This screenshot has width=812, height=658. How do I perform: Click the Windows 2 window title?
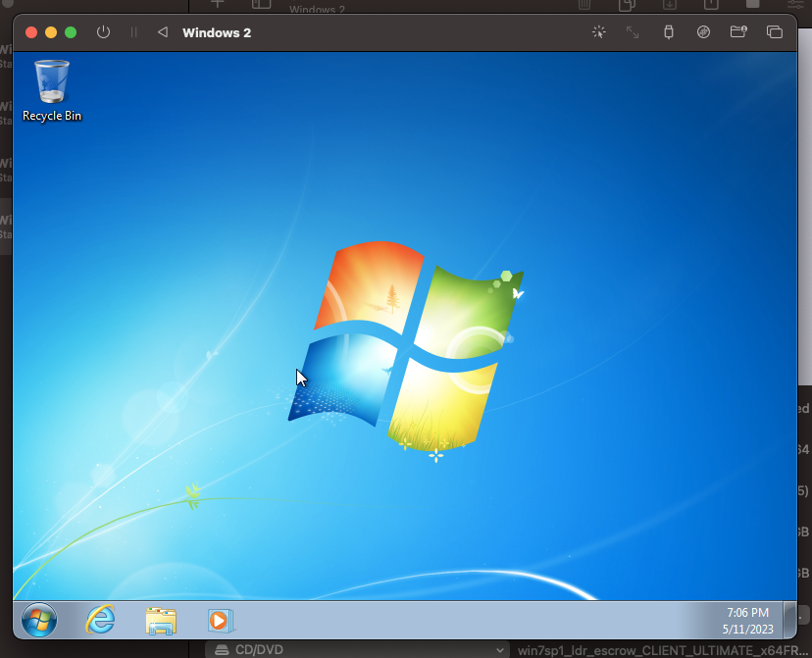[x=217, y=32]
